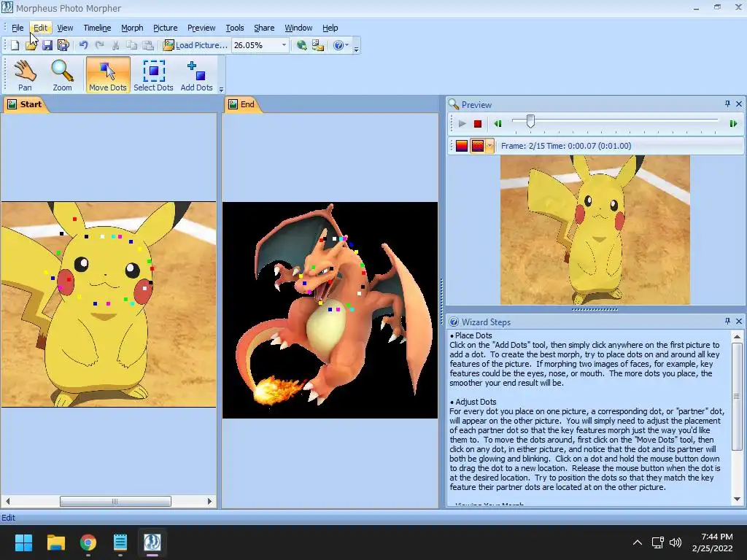This screenshot has width=747, height=560.
Task: Click the blue Help question mark icon
Action: coord(338,45)
